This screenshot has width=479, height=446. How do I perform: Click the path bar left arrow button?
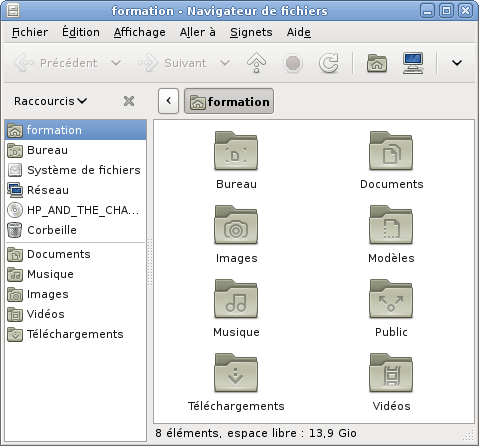coord(169,101)
